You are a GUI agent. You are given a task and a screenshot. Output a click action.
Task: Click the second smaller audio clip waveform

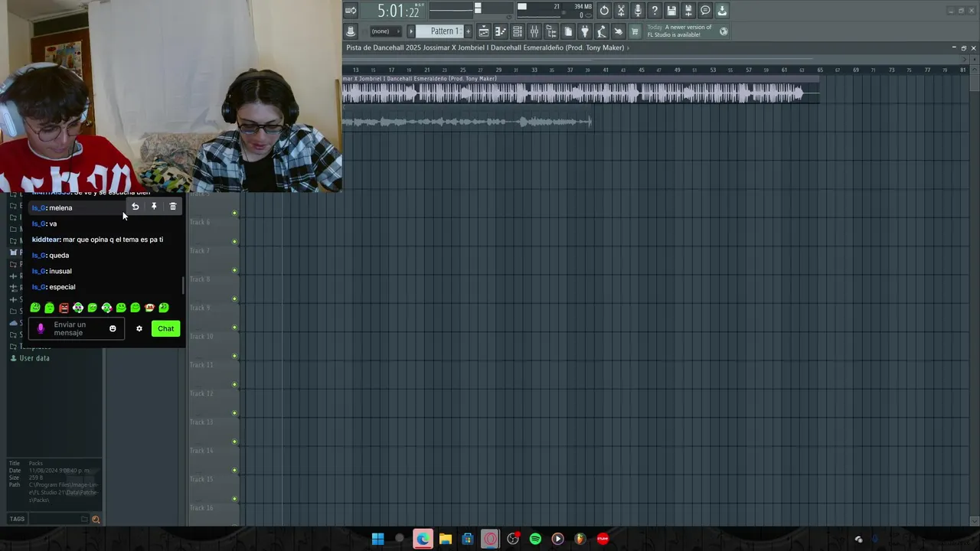click(467, 122)
